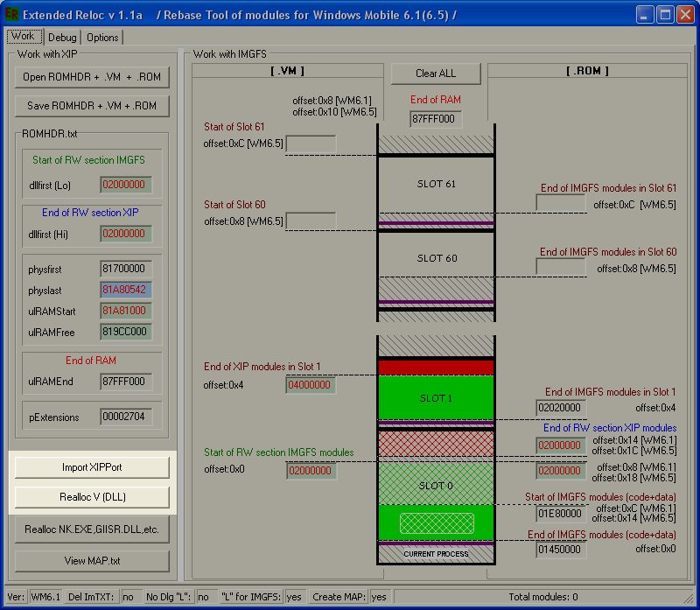Click the SLOT 61 block in diagram
700x610 pixels.
coord(436,184)
